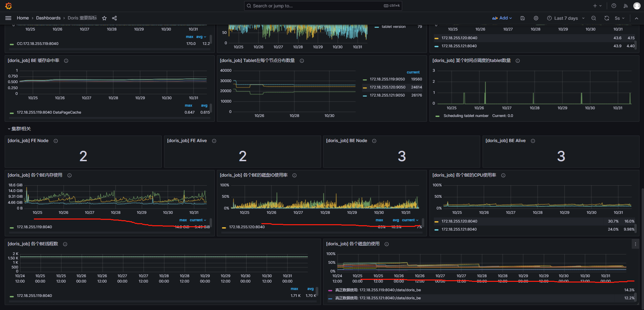Show info for 某个时间点调度的tablet数量 panel
Viewport: 644px width, 310px height.
(518, 61)
